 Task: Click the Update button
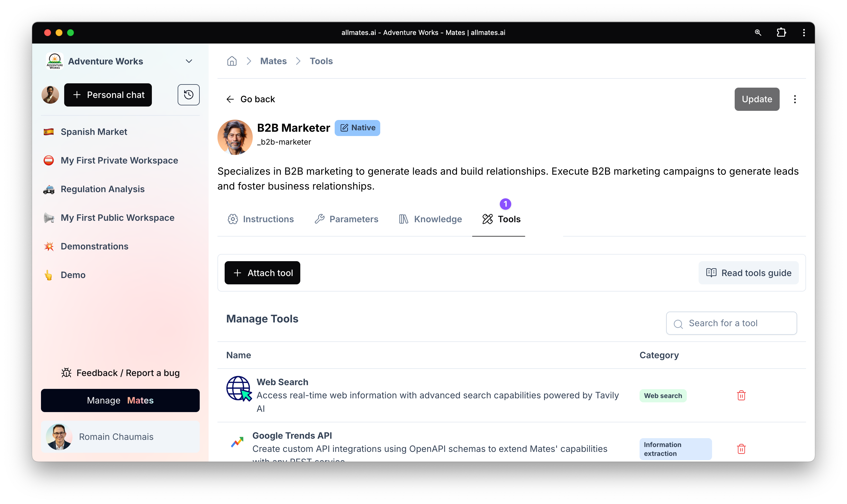[x=757, y=99]
